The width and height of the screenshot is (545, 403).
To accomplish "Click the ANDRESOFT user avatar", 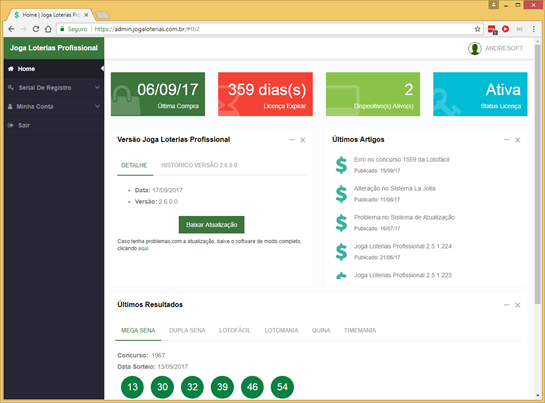I will [x=474, y=48].
